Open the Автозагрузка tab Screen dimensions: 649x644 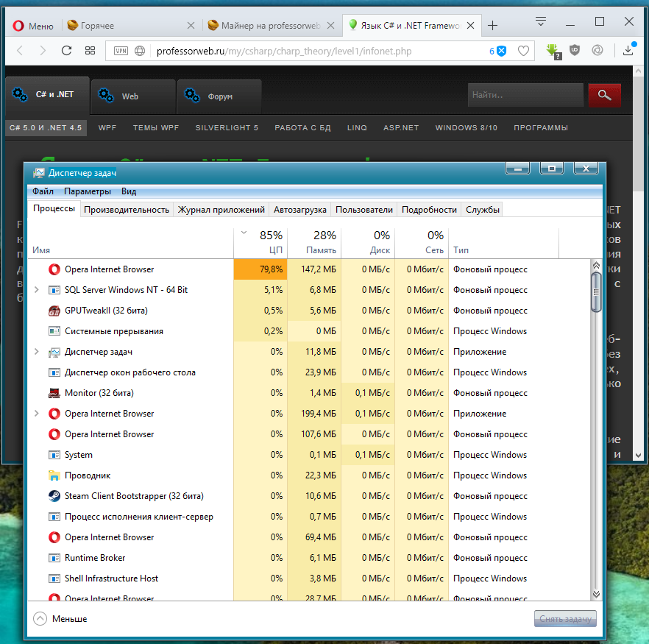pyautogui.click(x=299, y=210)
